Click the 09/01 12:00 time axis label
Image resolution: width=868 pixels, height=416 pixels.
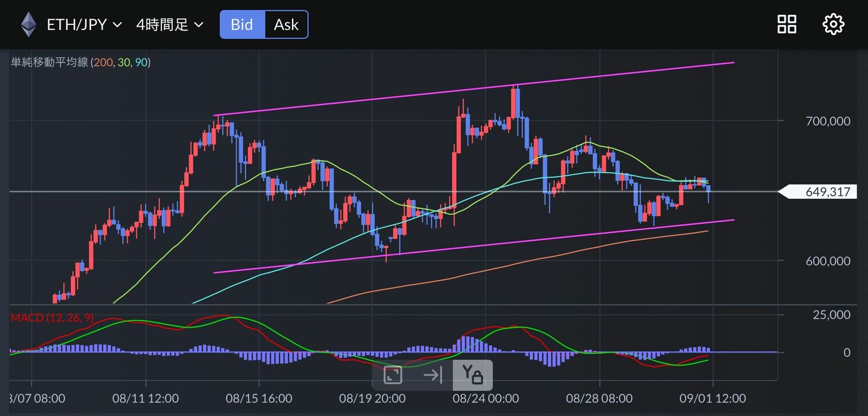713,398
